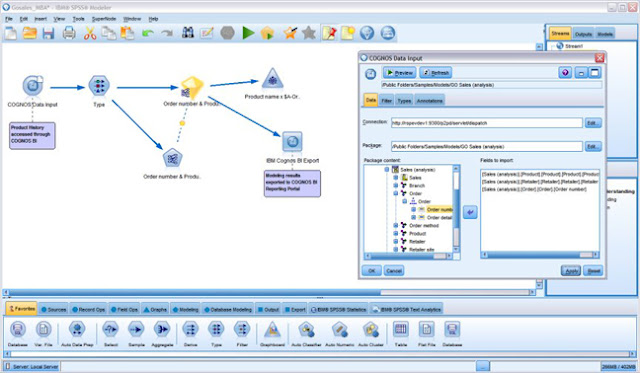The image size is (640, 373).
Task: Select the Type node on the canvas
Action: (99, 86)
